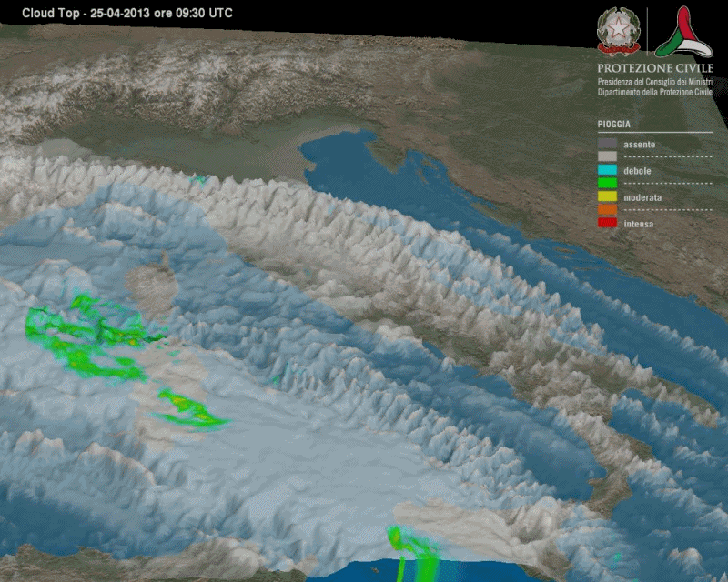Click 'Dipartimento della Protezione Civile' text
The height and width of the screenshot is (582, 728).
[x=655, y=92]
